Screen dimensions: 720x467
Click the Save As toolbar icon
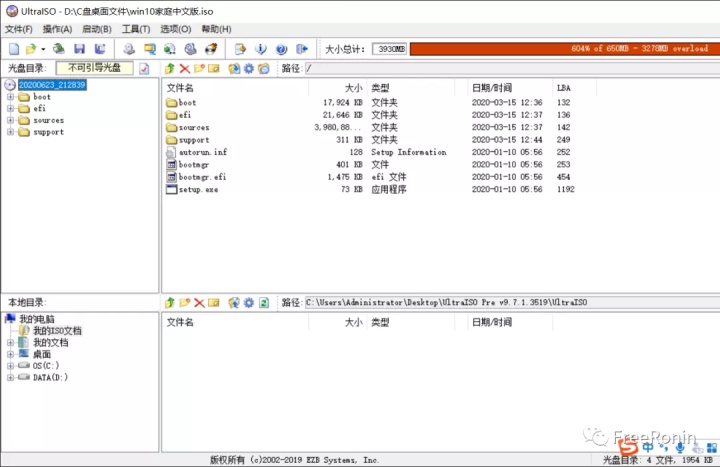(x=100, y=49)
